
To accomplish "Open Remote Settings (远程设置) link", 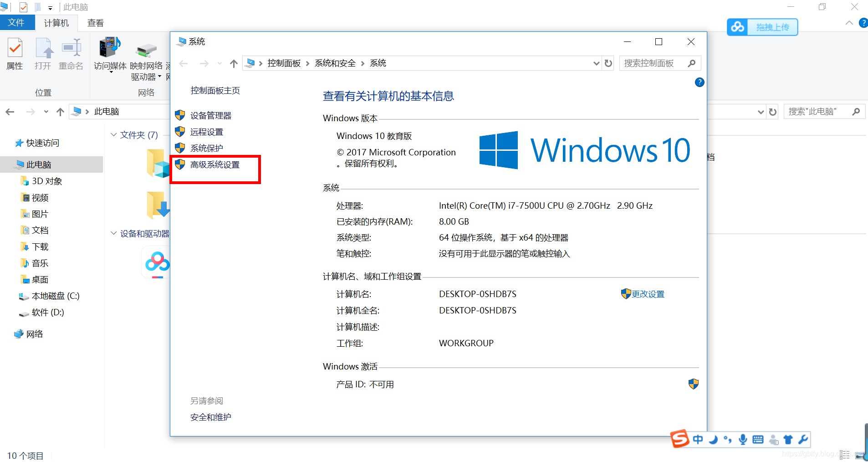I will [206, 132].
